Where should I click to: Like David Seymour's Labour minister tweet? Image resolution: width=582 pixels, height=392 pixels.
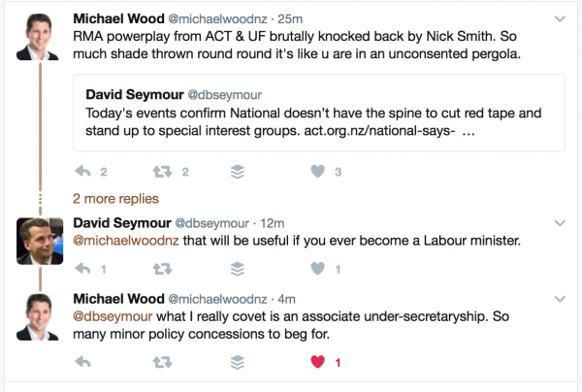point(314,268)
